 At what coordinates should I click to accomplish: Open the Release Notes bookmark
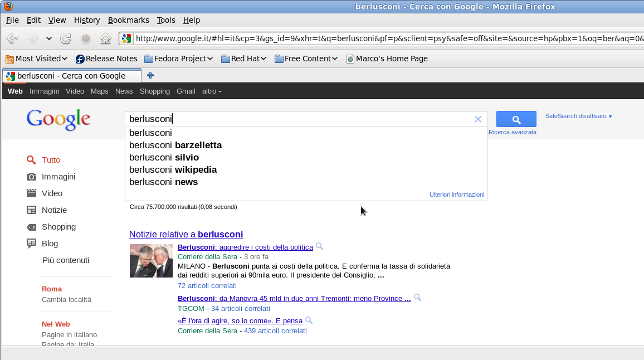click(x=106, y=59)
